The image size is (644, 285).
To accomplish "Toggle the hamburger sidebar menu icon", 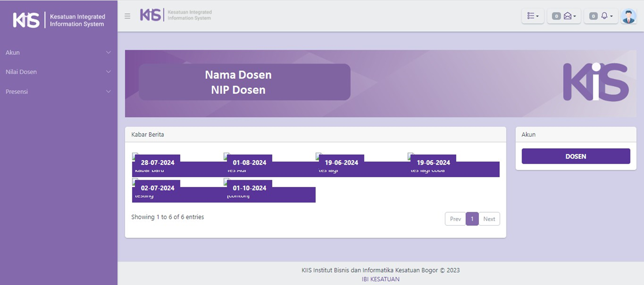I will click(127, 16).
